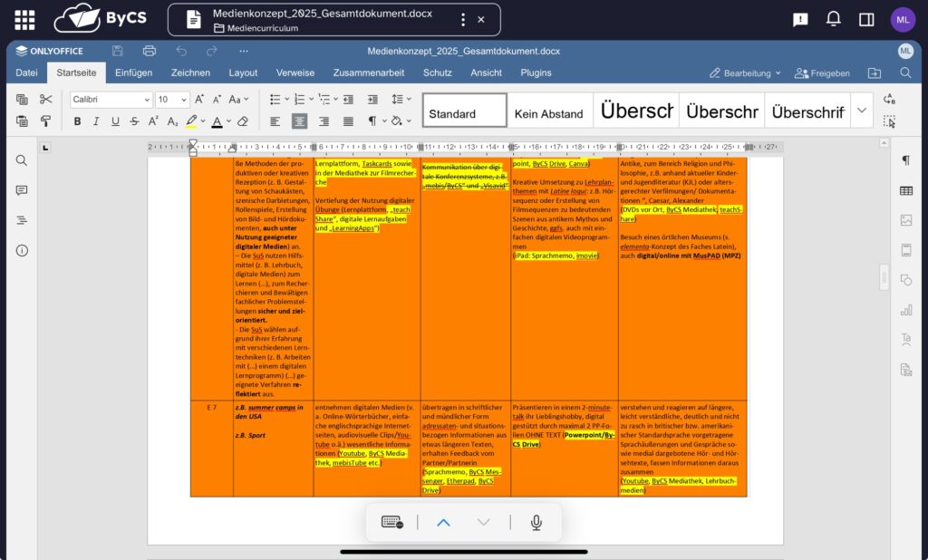Screen dimensions: 928x560
Task: Expand the multilevel list options
Action: tap(335, 99)
